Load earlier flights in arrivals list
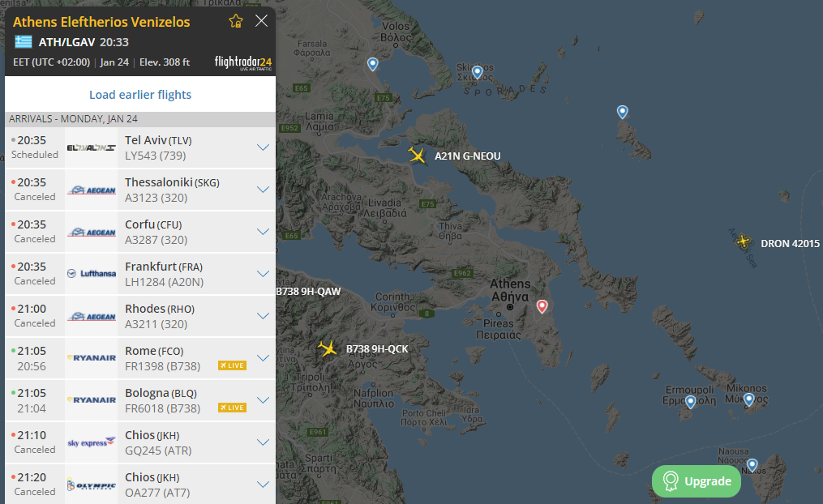Screen dimensions: 823x504 140,95
